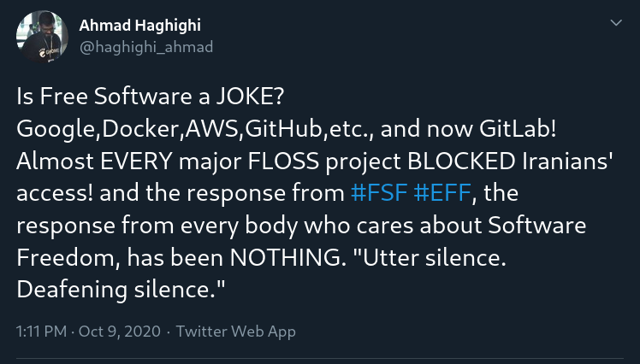Click the word Freedom in the tweet
The width and height of the screenshot is (640, 364).
66,257
